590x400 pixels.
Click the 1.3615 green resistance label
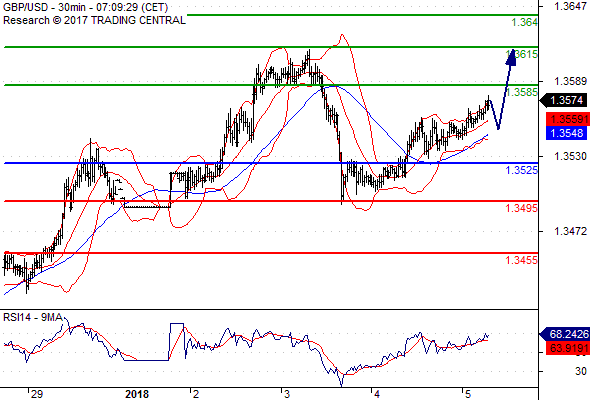pyautogui.click(x=522, y=54)
